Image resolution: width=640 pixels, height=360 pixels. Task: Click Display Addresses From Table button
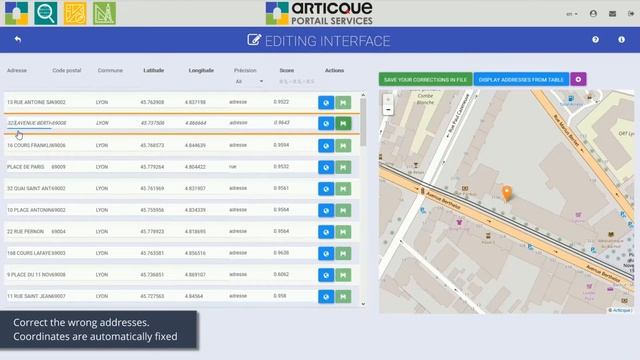click(x=521, y=80)
